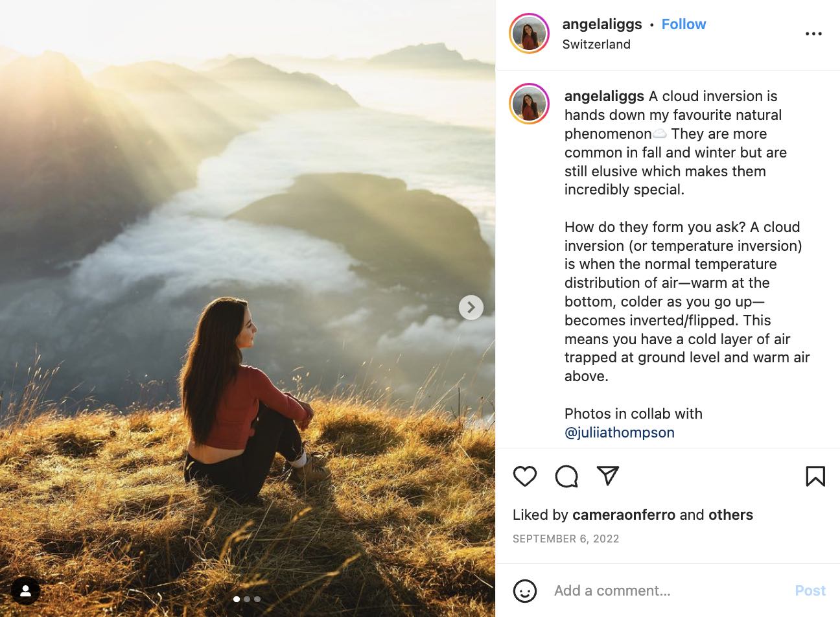Like the post with the heart icon
The width and height of the screenshot is (840, 617).
point(524,476)
